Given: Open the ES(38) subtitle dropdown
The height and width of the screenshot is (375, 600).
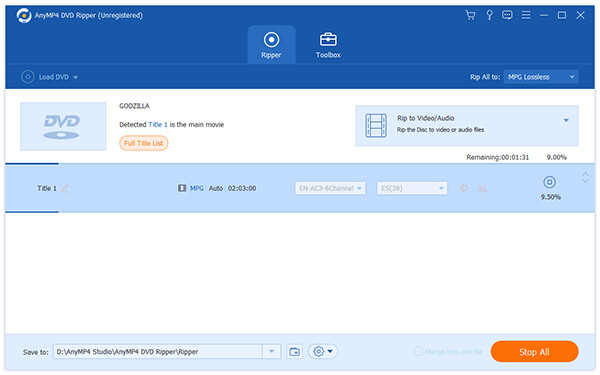Looking at the screenshot, I should click(x=412, y=188).
